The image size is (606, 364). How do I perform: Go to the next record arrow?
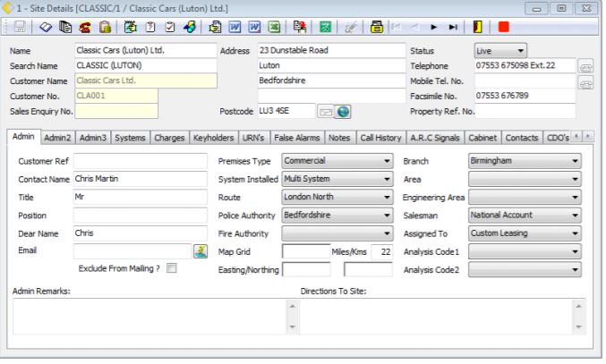pos(435,28)
